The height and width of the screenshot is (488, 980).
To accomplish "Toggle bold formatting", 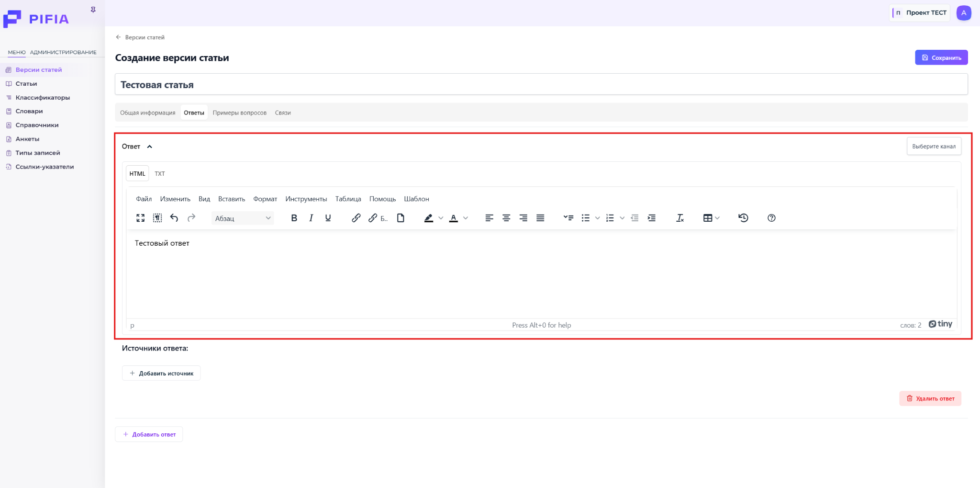I will (294, 218).
